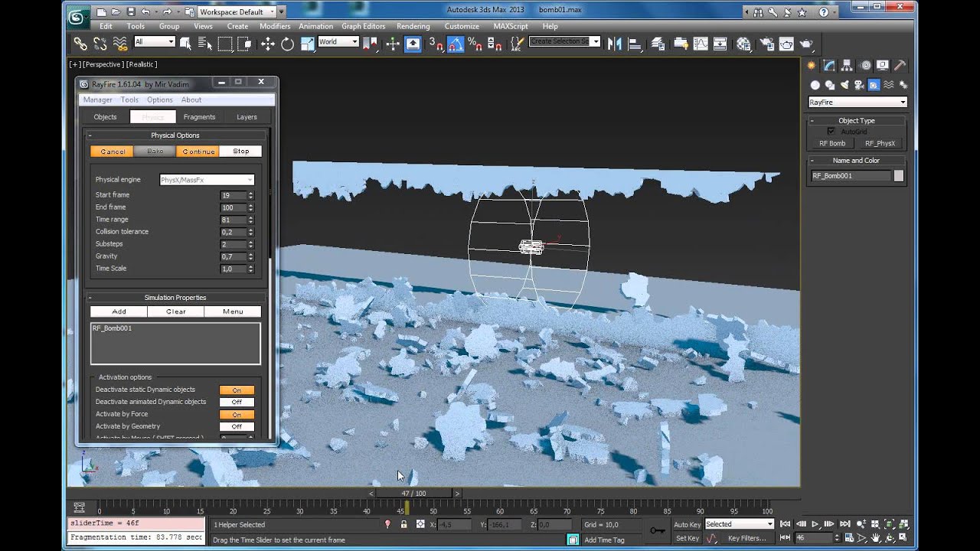Collapse the Physical Options rollout
The height and width of the screenshot is (551, 980).
(175, 135)
